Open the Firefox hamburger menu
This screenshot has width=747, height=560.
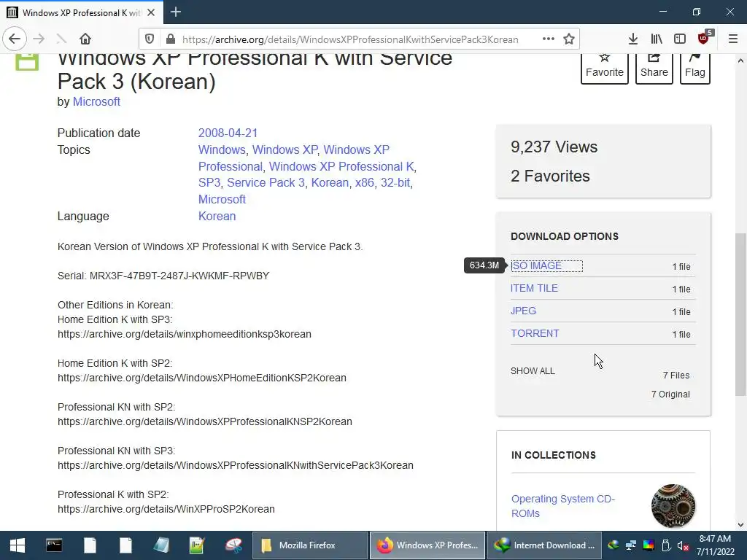tap(732, 39)
